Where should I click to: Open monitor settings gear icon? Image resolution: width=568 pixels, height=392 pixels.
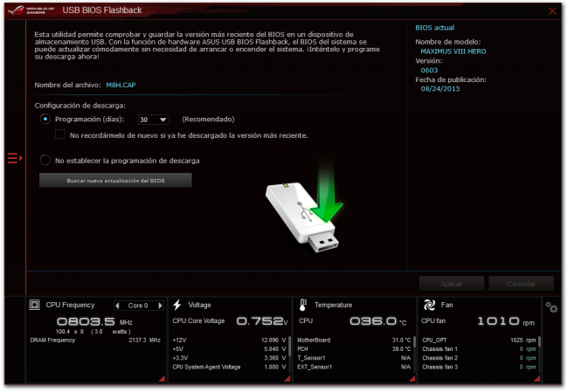551,307
